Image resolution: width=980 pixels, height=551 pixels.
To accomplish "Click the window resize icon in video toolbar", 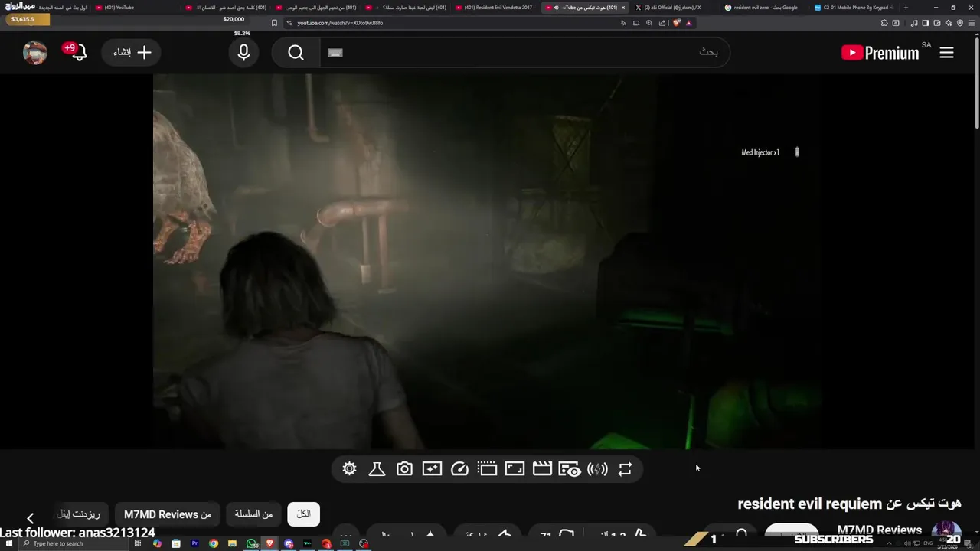I will coord(514,469).
